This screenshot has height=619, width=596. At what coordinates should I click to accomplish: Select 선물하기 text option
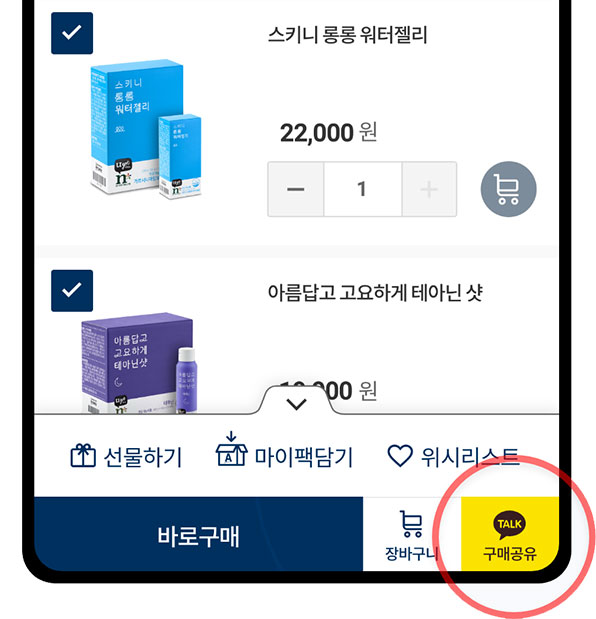tap(142, 457)
